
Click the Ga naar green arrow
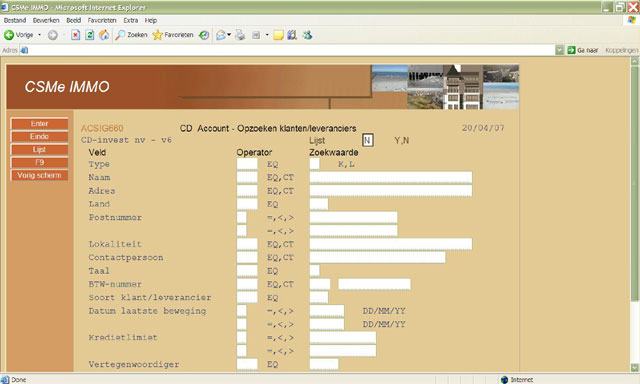(x=571, y=50)
